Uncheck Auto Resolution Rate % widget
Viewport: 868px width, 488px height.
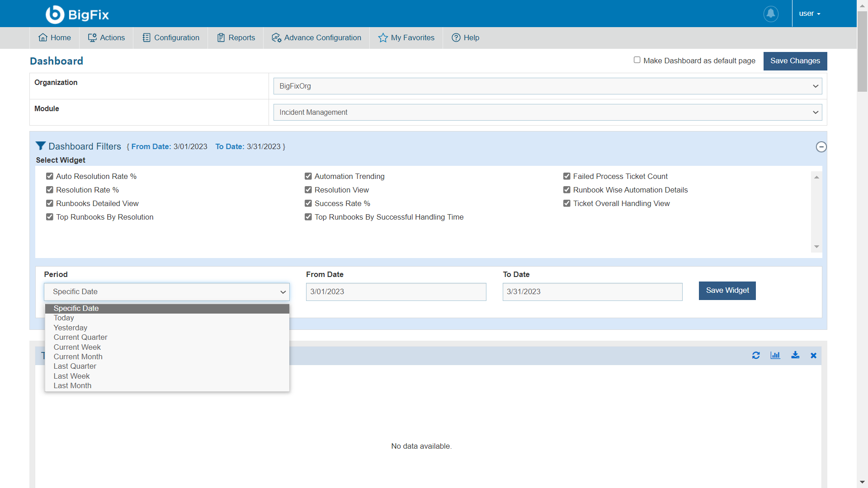(50, 176)
